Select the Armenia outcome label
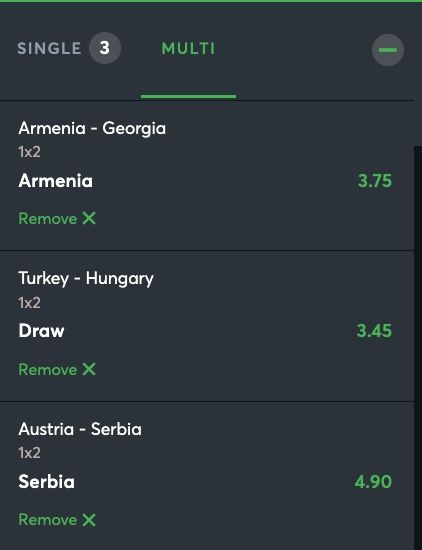Image resolution: width=422 pixels, height=550 pixels. coord(55,181)
